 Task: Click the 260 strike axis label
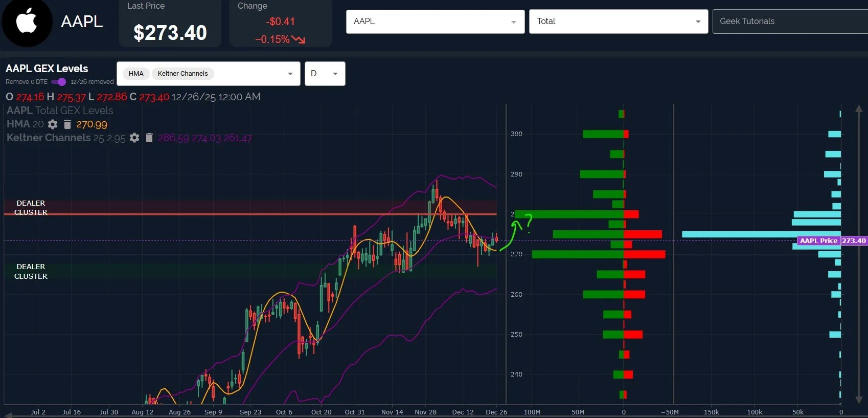(516, 294)
